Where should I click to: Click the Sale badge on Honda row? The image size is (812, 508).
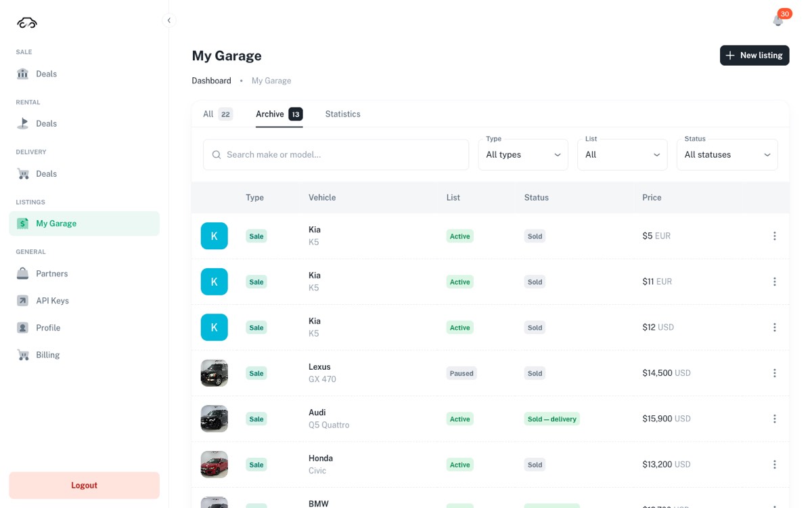click(256, 465)
